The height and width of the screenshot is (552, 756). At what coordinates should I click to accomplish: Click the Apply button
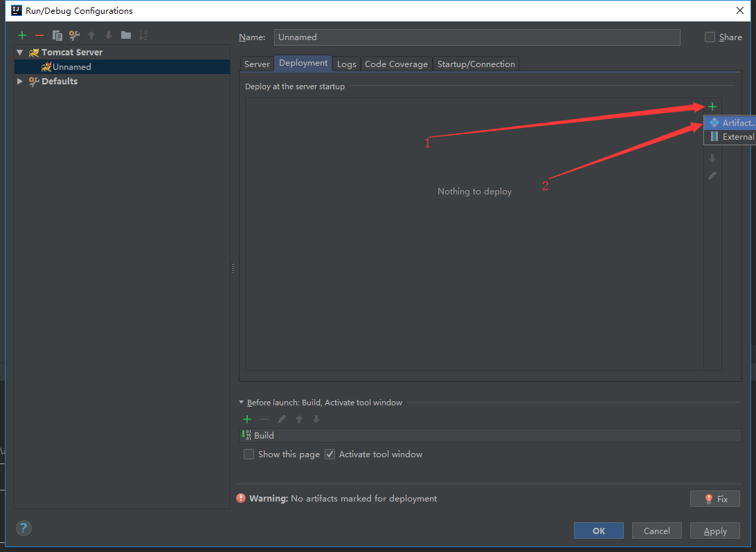coord(714,531)
